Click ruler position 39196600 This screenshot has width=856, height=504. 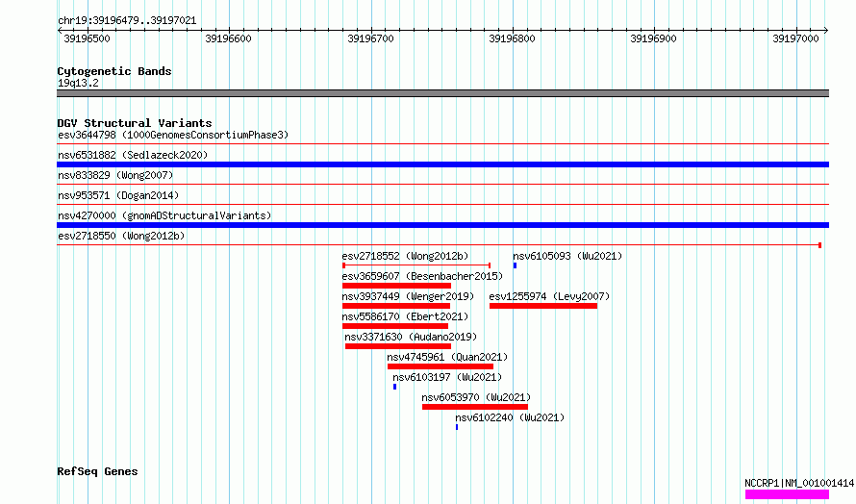tap(228, 38)
